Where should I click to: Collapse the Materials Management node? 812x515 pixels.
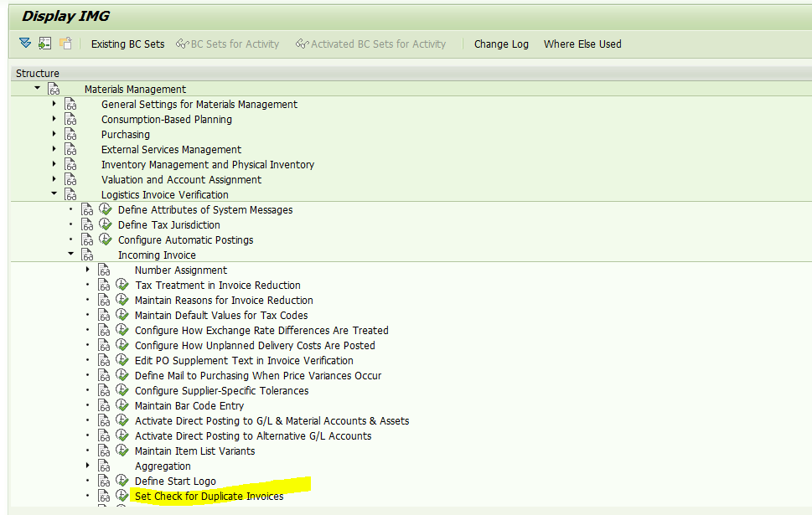(38, 89)
